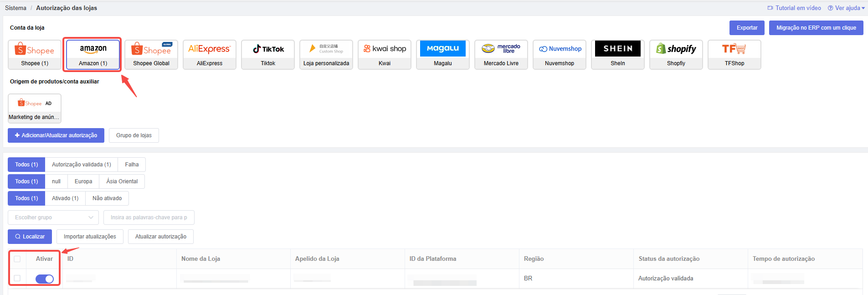The height and width of the screenshot is (295, 868).
Task: Filter by Autorização validada (1) tab
Action: [x=82, y=165]
